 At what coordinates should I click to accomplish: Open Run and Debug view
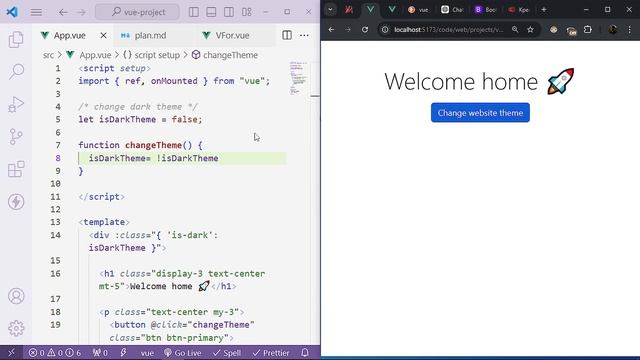(16, 104)
